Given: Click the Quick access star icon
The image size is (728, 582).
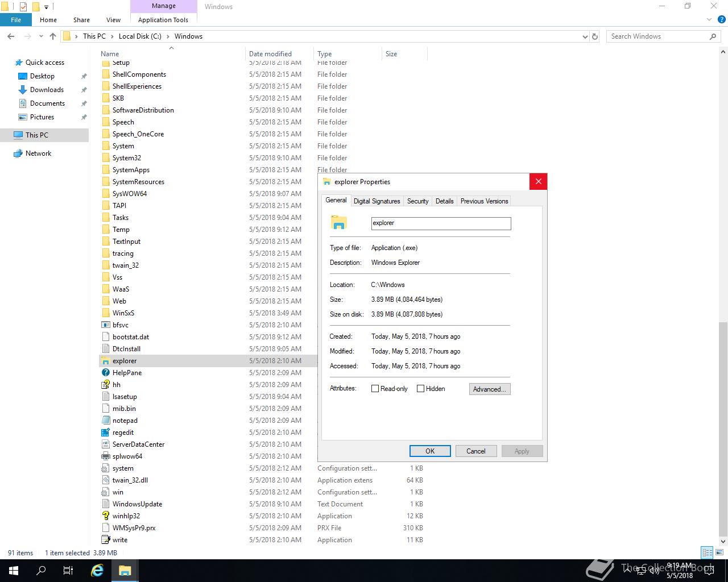Looking at the screenshot, I should click(19, 63).
